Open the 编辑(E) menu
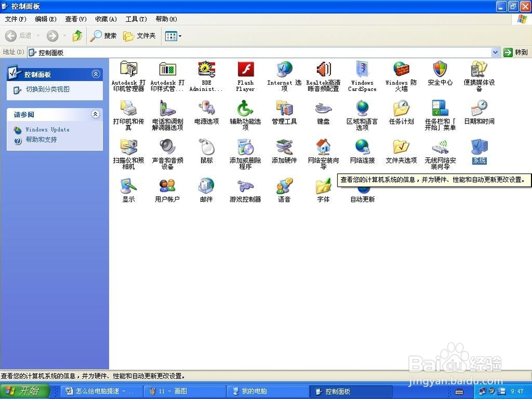This screenshot has height=399, width=532. [45, 19]
